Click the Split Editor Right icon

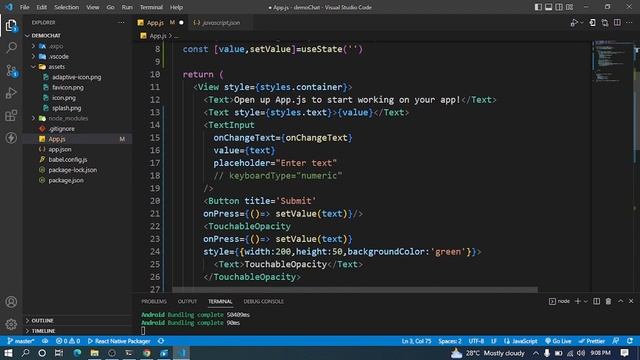coord(617,22)
